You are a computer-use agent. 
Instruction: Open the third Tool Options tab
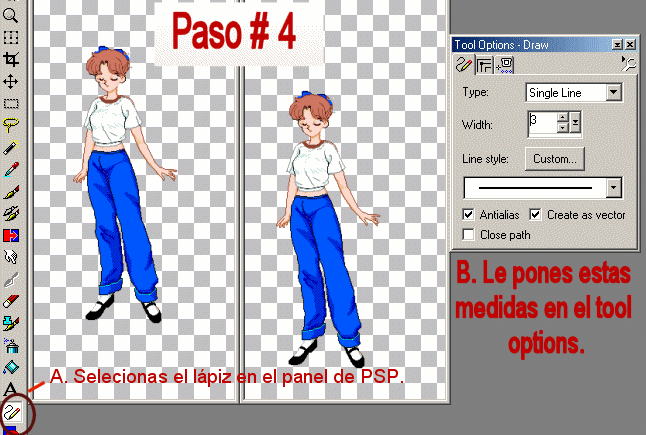coord(505,65)
